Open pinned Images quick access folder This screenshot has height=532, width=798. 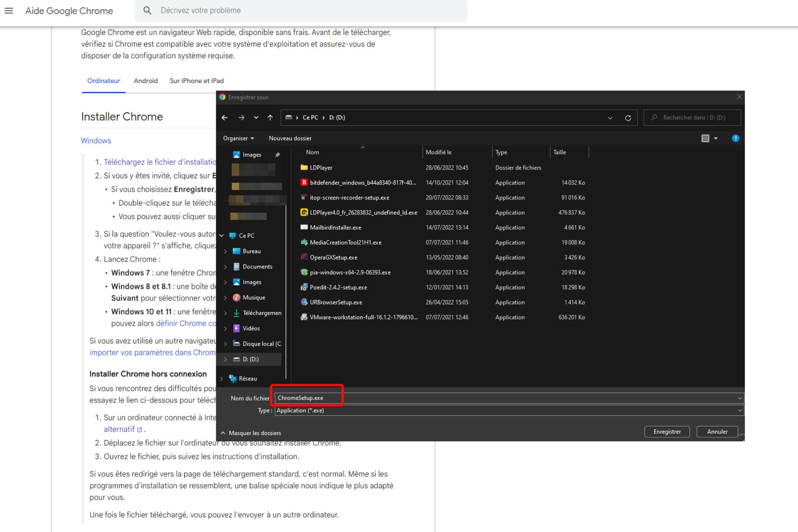pos(251,155)
